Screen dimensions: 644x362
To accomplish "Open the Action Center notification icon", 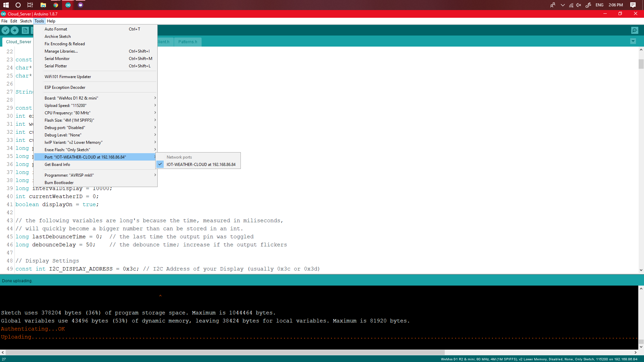I will (633, 5).
